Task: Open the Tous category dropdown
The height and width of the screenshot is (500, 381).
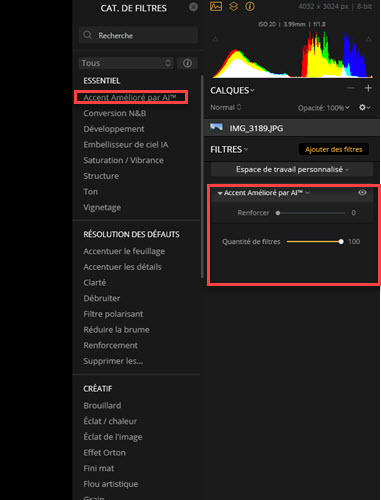Action: 126,63
